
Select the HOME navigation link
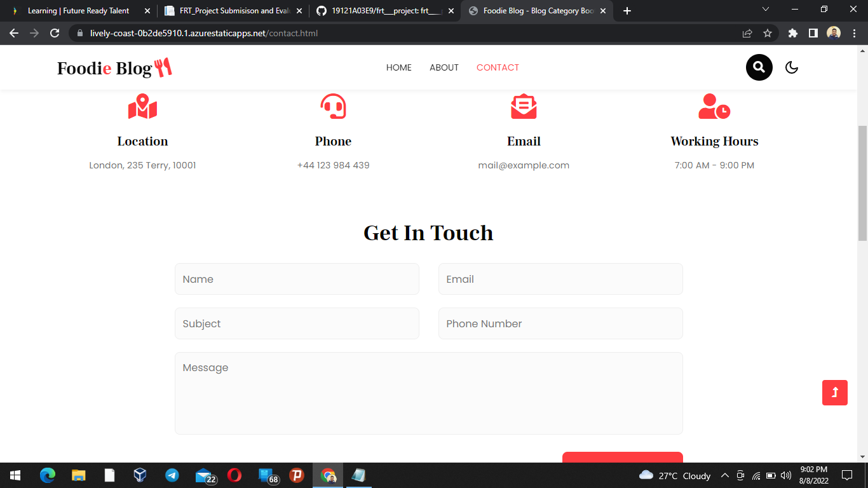[x=399, y=67]
